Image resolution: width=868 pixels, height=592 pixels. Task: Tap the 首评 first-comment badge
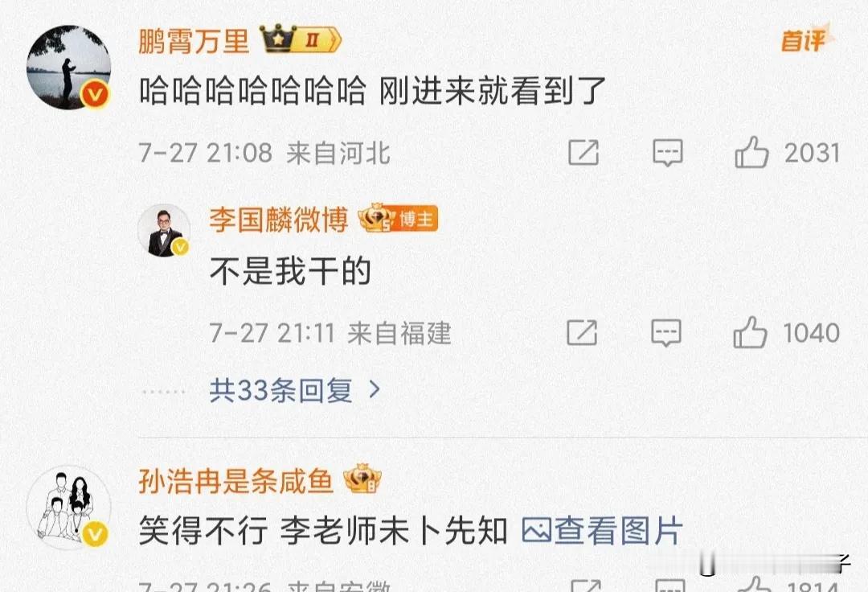(x=806, y=39)
